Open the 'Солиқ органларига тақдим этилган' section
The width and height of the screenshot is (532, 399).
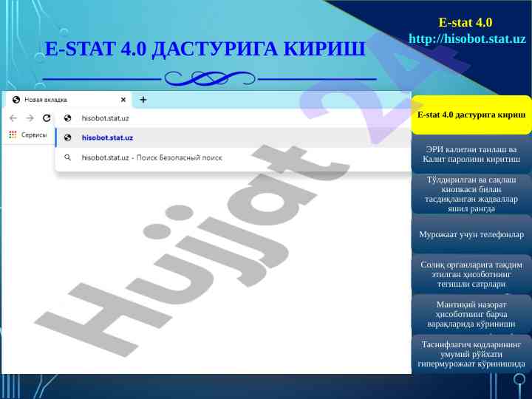[x=471, y=274]
